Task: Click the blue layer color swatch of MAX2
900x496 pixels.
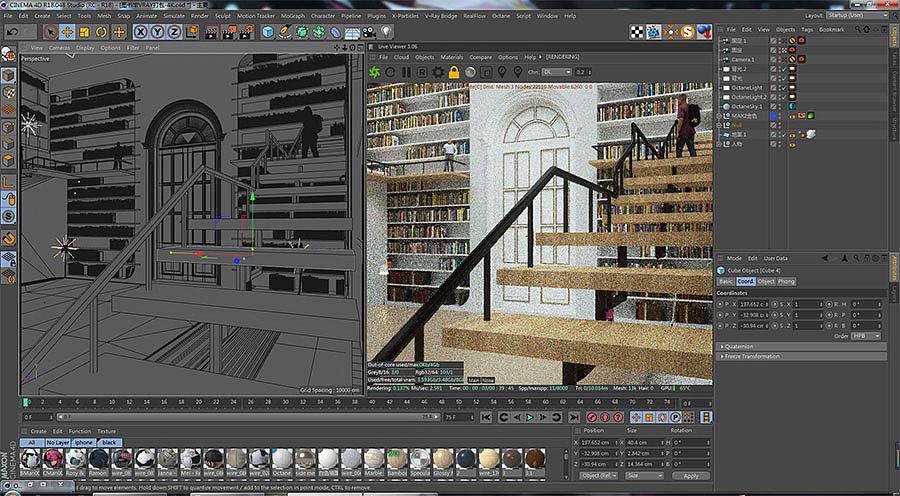Action: coord(774,116)
